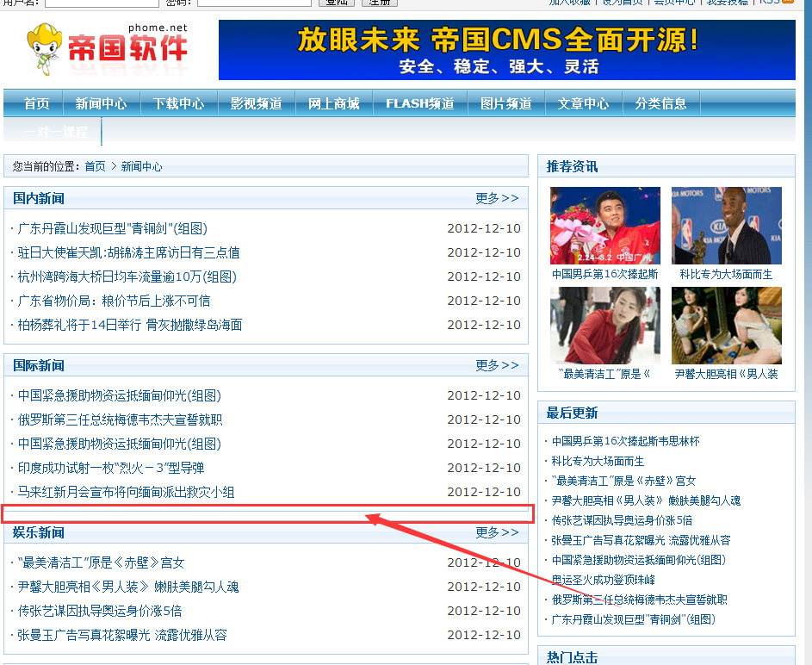The image size is (812, 665).
Task: Click the 尹馨大胆亮相 photo thumbnail
Action: click(x=726, y=326)
